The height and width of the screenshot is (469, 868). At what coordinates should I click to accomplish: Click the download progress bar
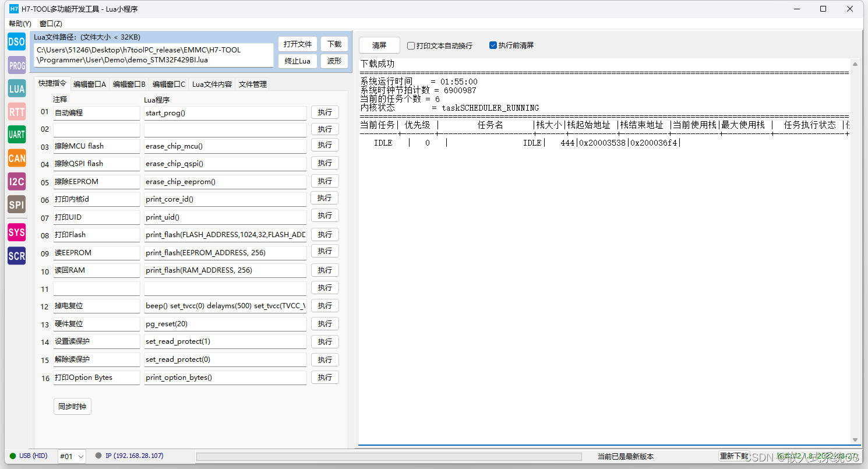(389, 457)
